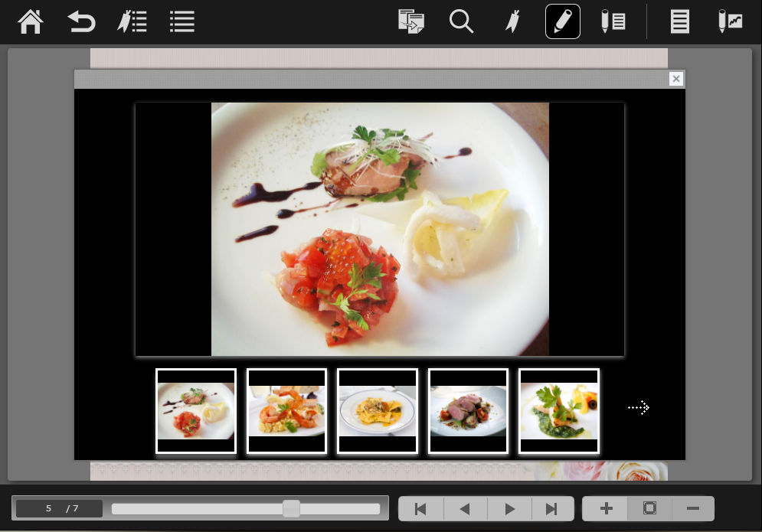
Task: Click the pen with graph icon
Action: pyautogui.click(x=730, y=21)
